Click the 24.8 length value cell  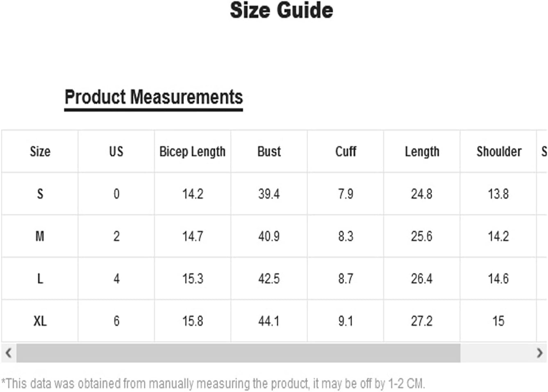tap(422, 194)
